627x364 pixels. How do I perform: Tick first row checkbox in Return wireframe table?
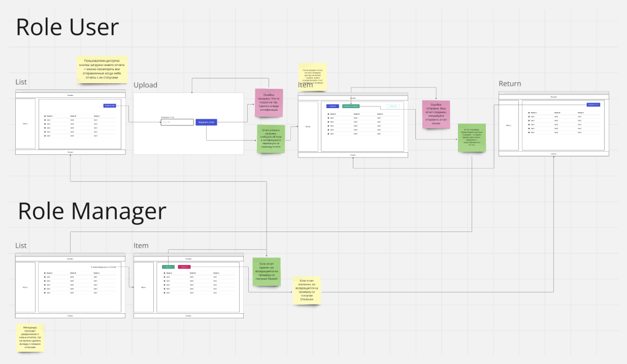[x=529, y=117]
